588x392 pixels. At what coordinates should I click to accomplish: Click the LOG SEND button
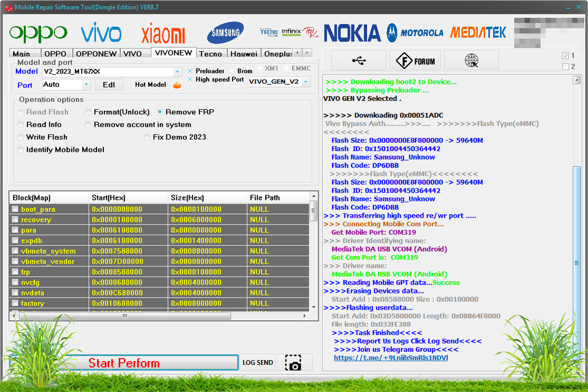pos(258,363)
